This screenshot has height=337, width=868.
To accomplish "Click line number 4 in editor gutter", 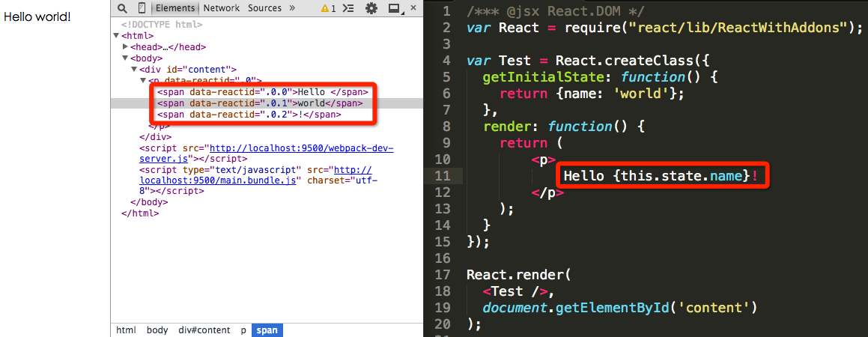I will [x=447, y=61].
